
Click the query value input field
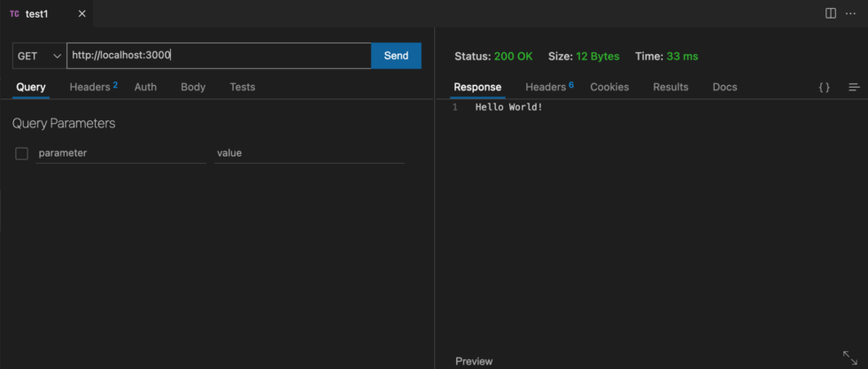point(309,153)
